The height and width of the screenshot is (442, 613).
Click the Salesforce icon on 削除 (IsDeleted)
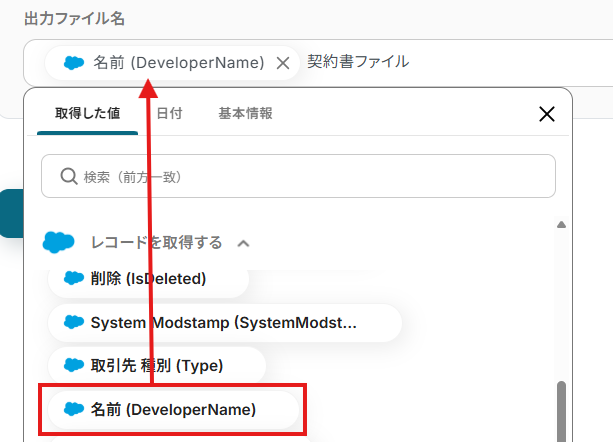pos(73,278)
